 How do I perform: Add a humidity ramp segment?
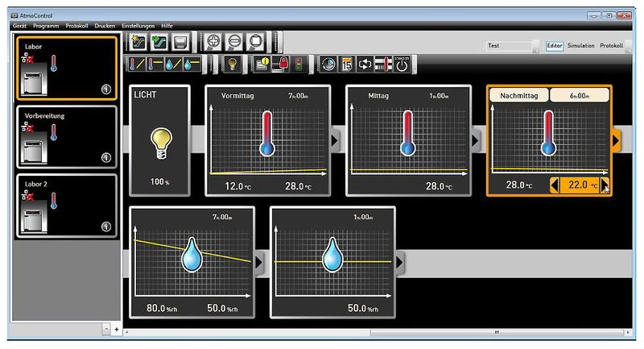pos(173,64)
